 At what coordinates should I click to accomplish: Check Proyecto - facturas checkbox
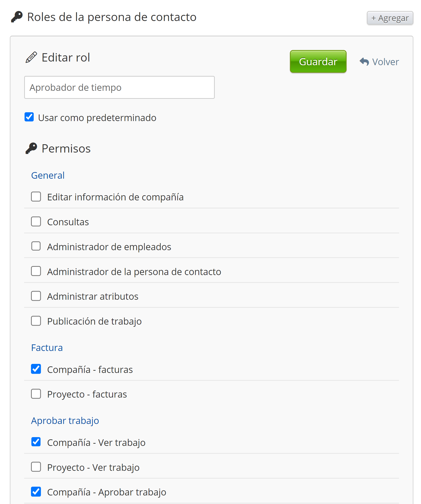pos(36,394)
